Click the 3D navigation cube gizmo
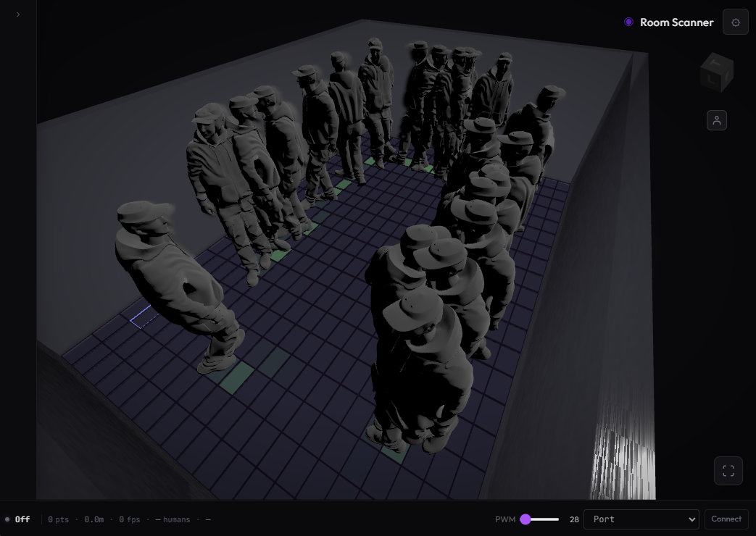The image size is (756, 536). (717, 72)
